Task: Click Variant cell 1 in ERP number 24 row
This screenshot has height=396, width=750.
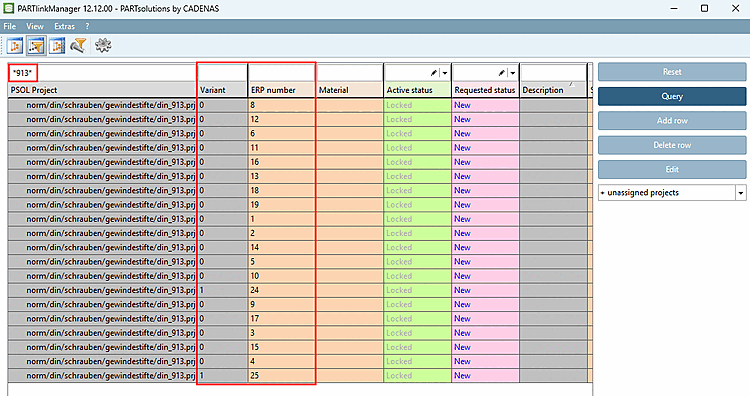Action: coord(222,290)
